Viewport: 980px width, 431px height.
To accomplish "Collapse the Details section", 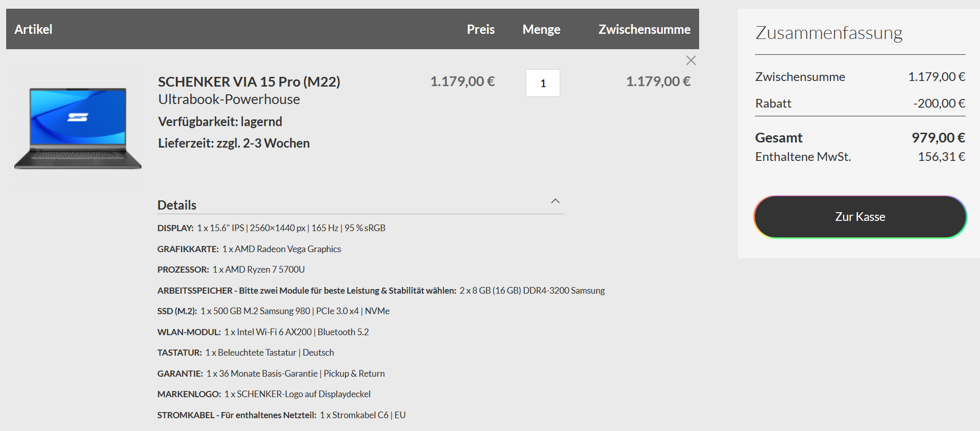I will click(x=555, y=201).
